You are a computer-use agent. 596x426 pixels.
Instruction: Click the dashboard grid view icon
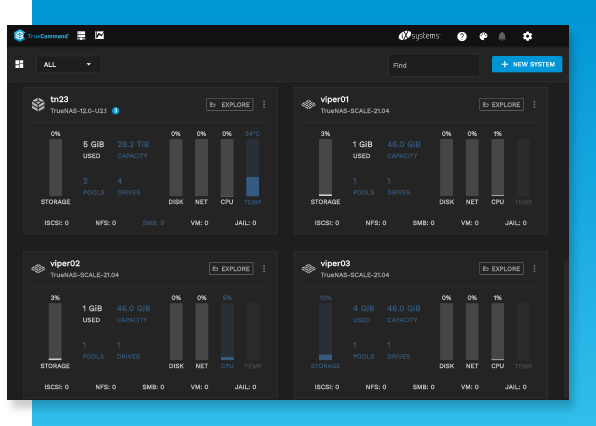[x=19, y=64]
